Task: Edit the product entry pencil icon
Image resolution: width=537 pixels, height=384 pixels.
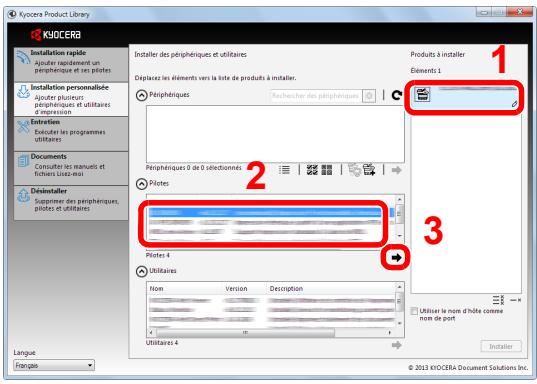Action: click(x=514, y=104)
